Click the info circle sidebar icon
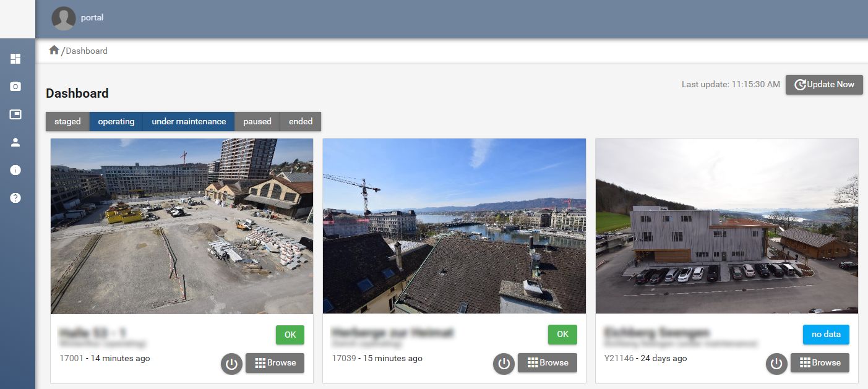868x389 pixels. (15, 170)
